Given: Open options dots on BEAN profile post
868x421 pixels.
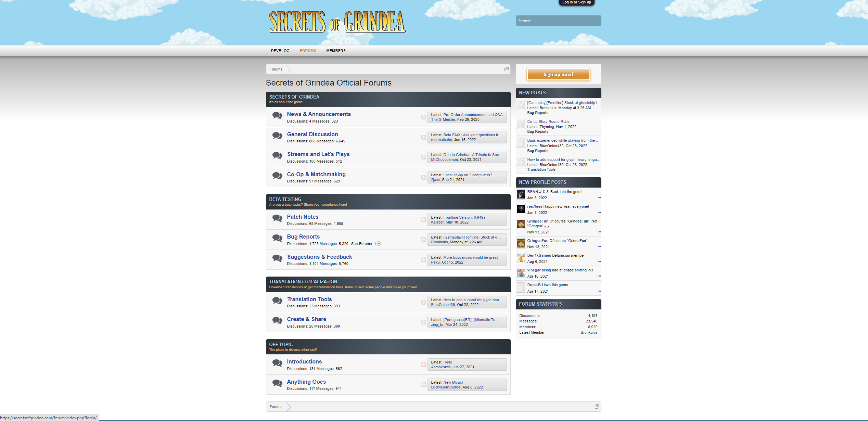Looking at the screenshot, I should [x=599, y=198].
